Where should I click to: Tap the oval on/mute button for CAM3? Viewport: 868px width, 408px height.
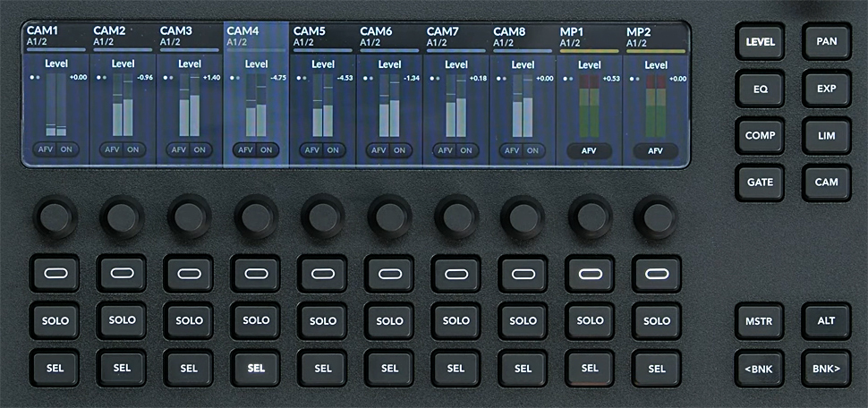tap(189, 274)
